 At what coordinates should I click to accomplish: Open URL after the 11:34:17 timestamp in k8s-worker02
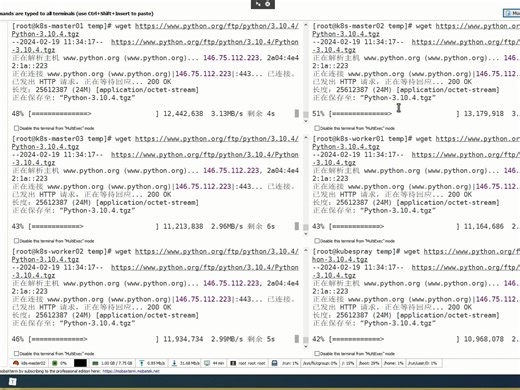tap(205, 267)
